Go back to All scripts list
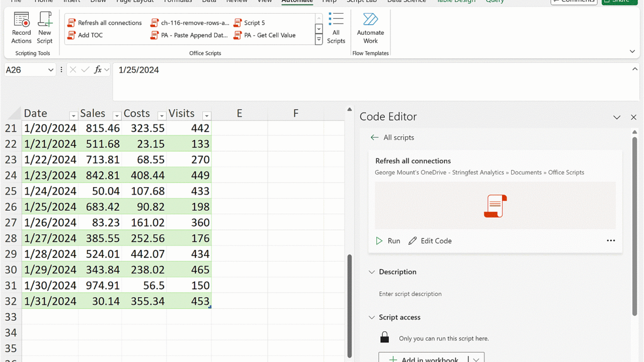This screenshot has width=644, height=362. [392, 137]
